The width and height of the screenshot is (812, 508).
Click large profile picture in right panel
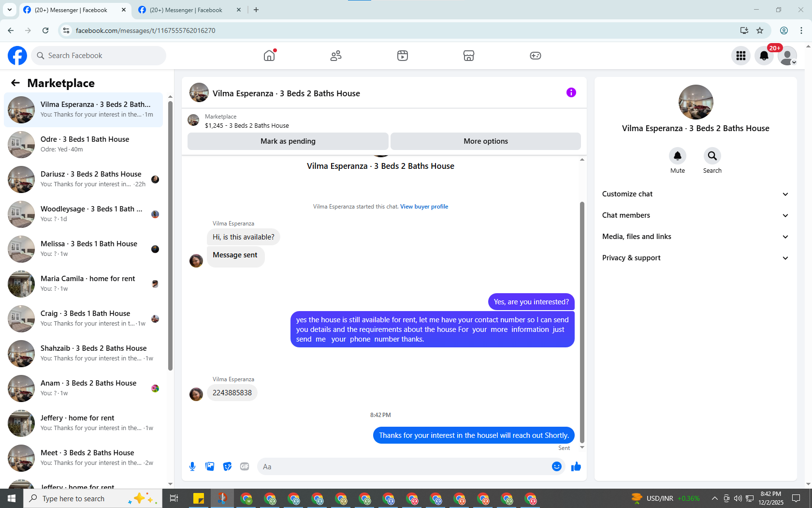click(x=696, y=102)
